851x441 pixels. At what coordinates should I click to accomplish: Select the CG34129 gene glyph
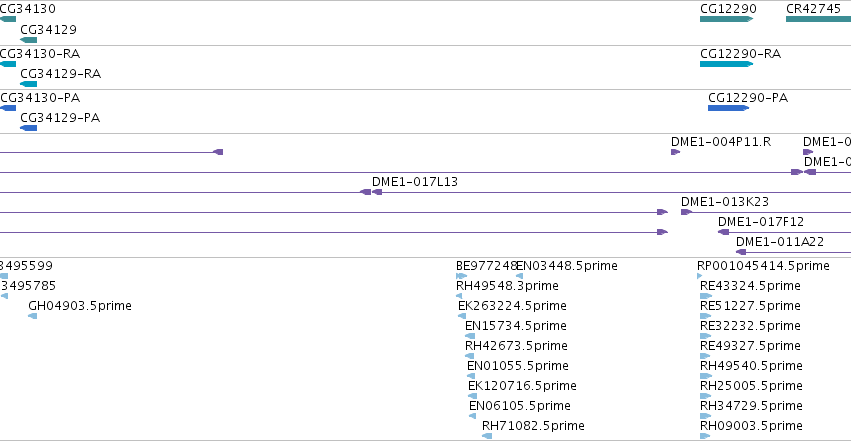[x=28, y=40]
